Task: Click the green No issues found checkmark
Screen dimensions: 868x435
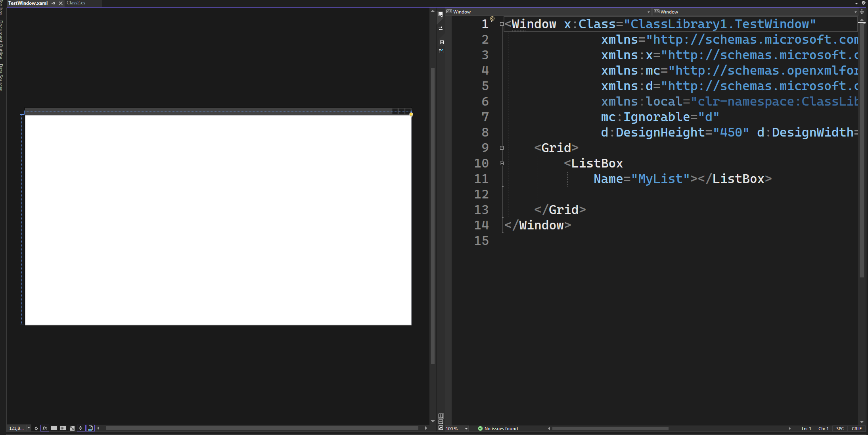Action: coord(480,429)
